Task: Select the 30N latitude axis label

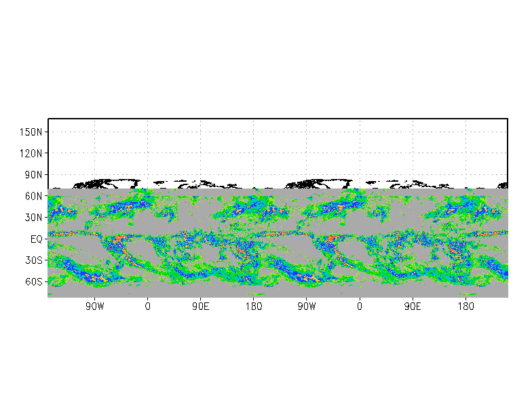Action: pos(33,218)
